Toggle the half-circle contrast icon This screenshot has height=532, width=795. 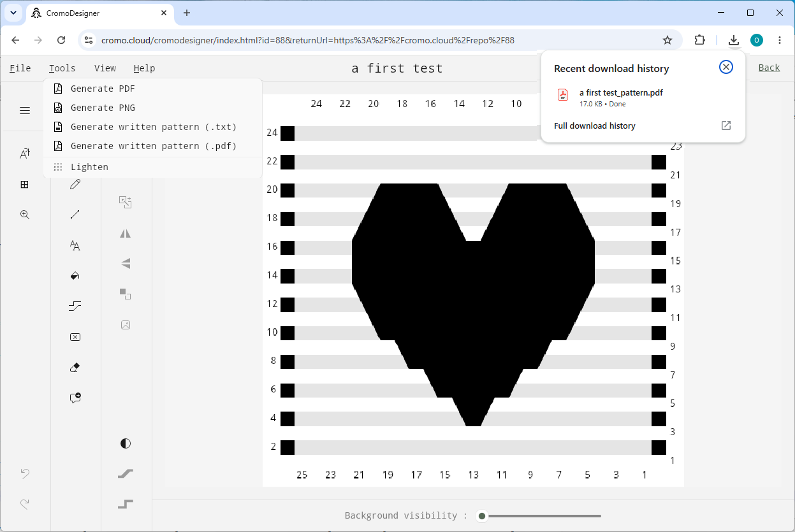pyautogui.click(x=126, y=443)
